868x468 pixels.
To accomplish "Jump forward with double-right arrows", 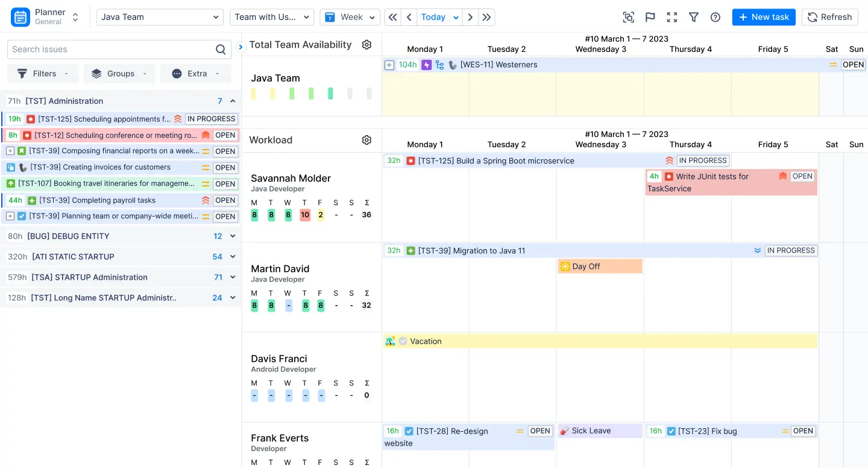I will pos(486,17).
